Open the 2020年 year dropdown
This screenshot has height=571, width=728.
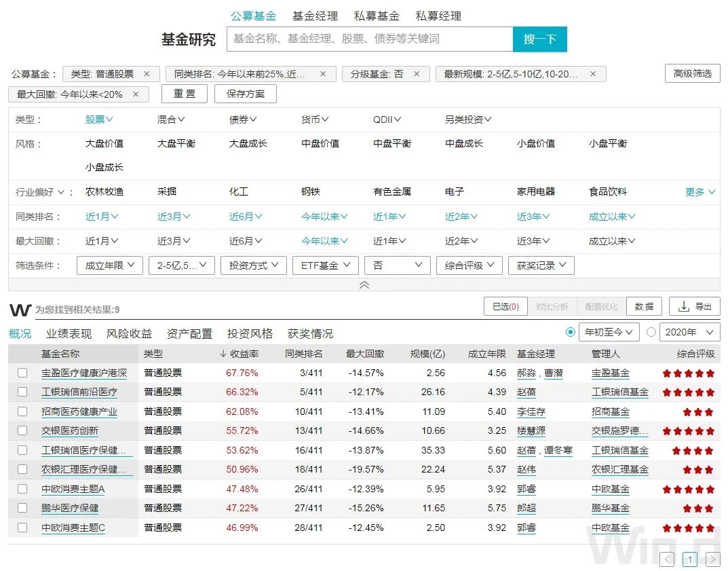690,332
